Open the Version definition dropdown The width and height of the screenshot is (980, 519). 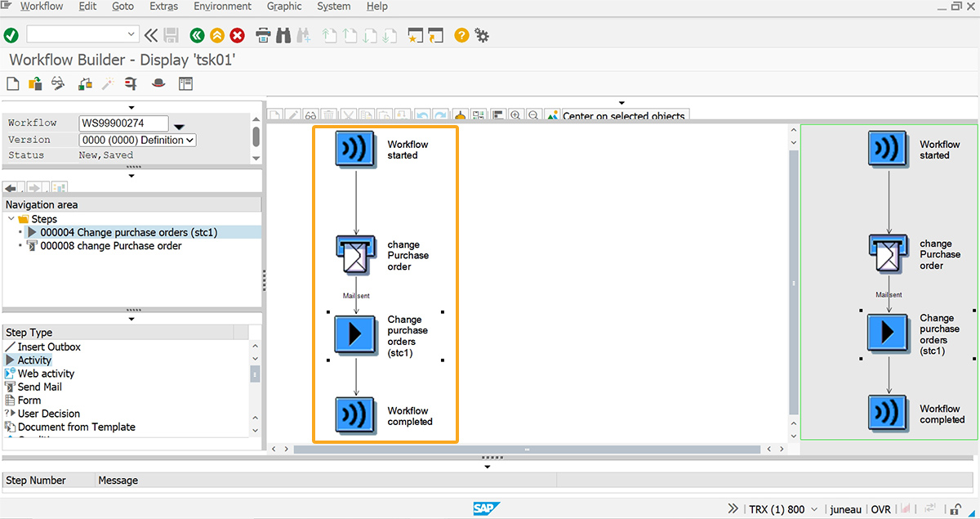[137, 140]
